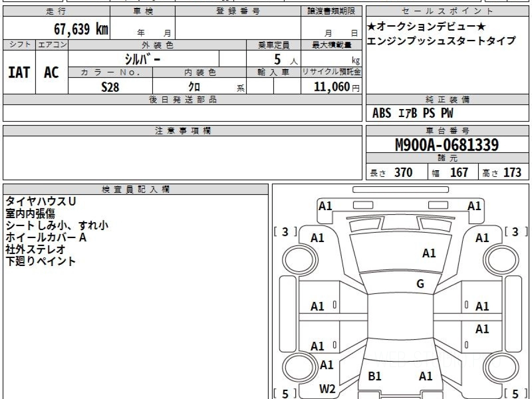Click the 最大積載量 header
Viewport: 532px width, 399px height.
pos(332,45)
